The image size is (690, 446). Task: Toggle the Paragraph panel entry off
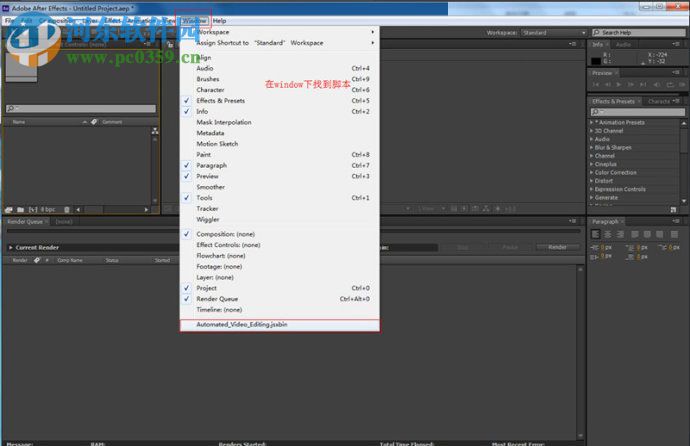pos(280,165)
